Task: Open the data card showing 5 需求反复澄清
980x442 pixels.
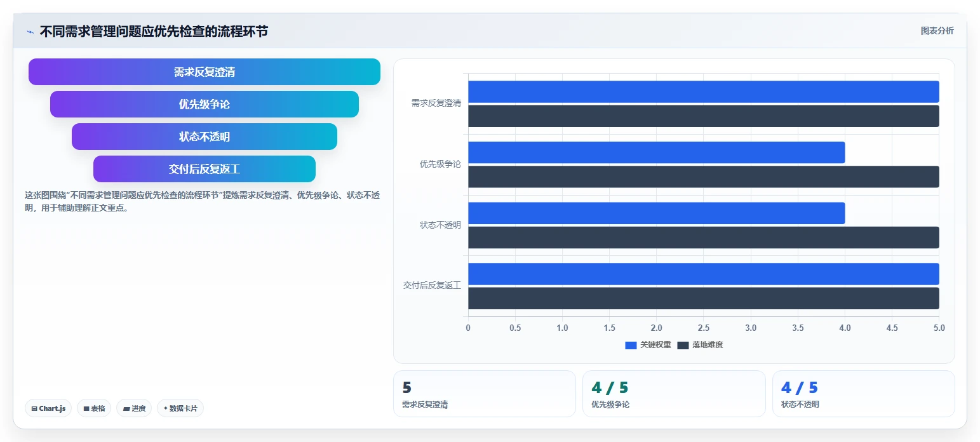Action: pyautogui.click(x=485, y=394)
